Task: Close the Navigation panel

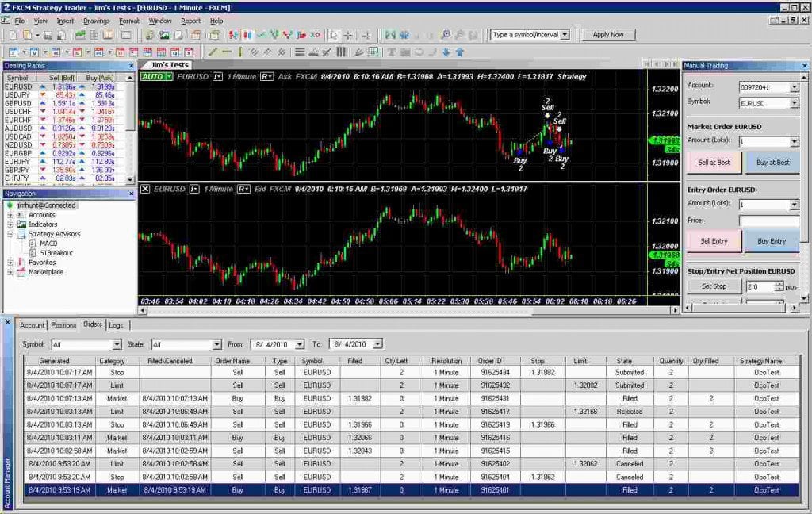Action: click(x=131, y=194)
